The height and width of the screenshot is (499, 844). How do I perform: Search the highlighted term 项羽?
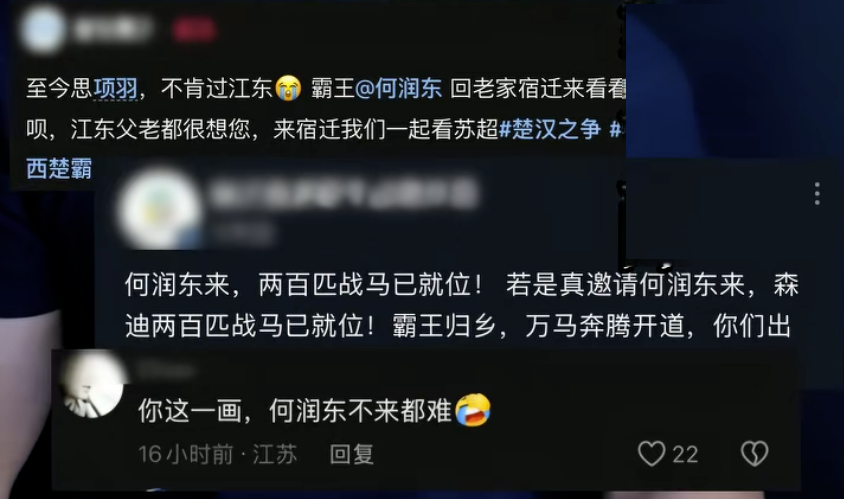click(116, 88)
